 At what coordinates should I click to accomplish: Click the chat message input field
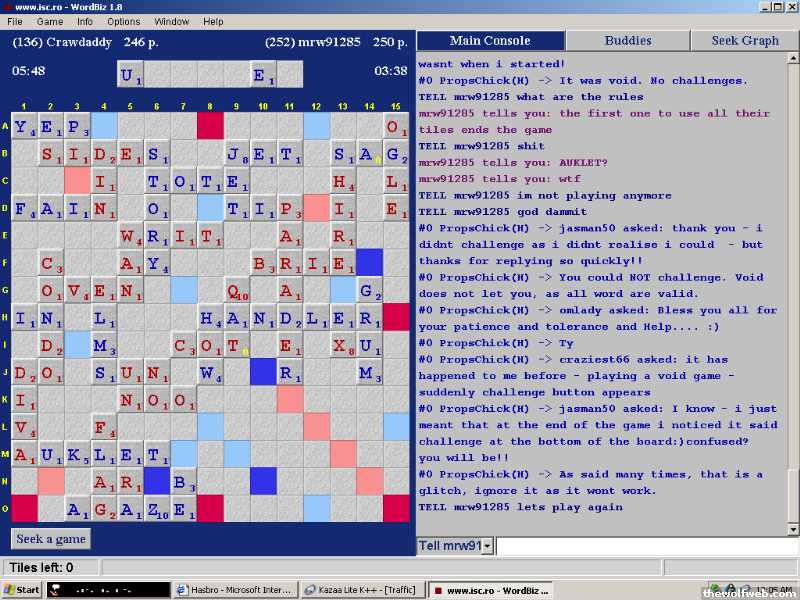[645, 546]
